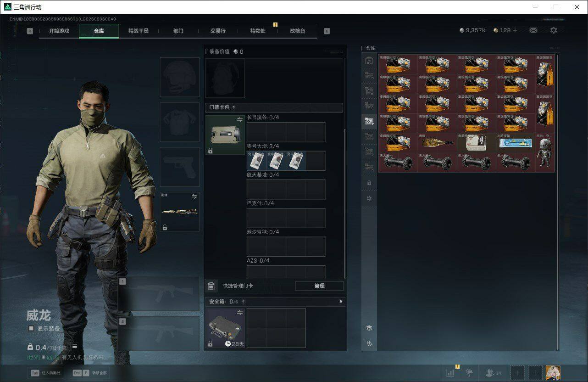Select the keycard case thumbnail

pos(225,135)
